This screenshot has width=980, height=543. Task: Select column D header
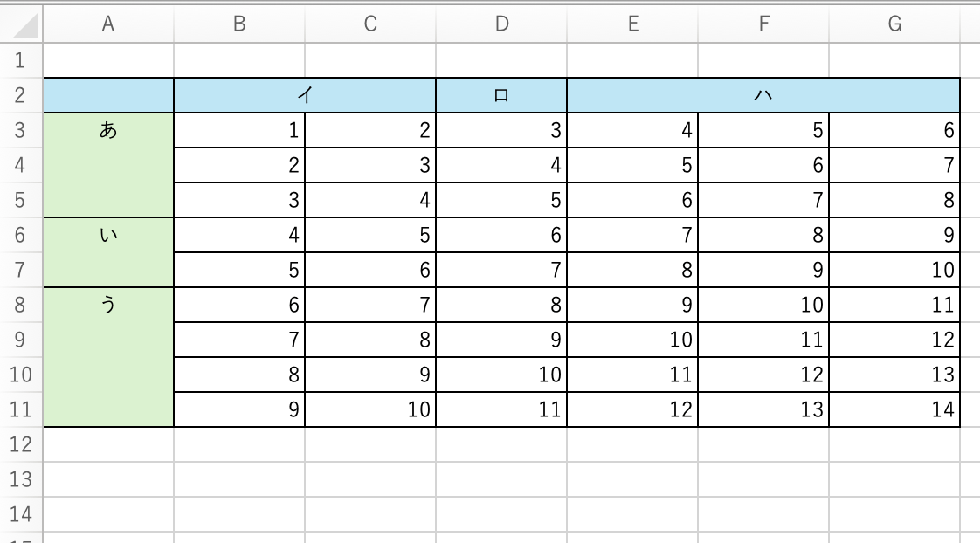point(501,24)
